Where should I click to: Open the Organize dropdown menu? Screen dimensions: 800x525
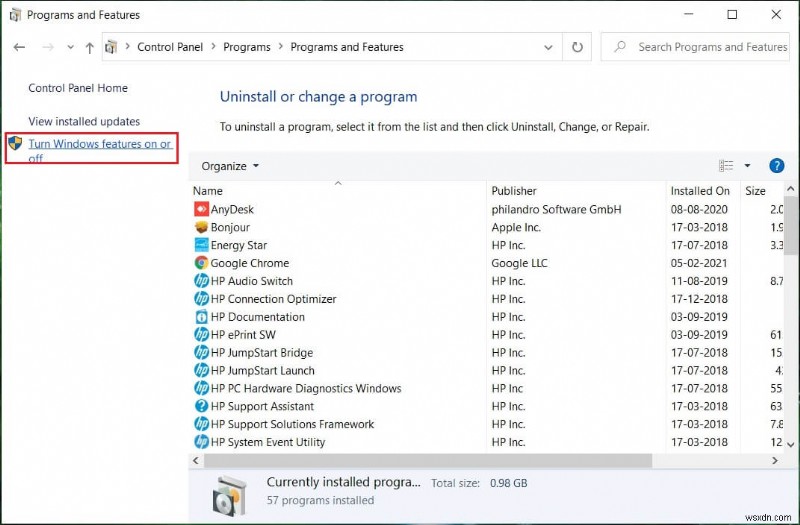pos(230,166)
